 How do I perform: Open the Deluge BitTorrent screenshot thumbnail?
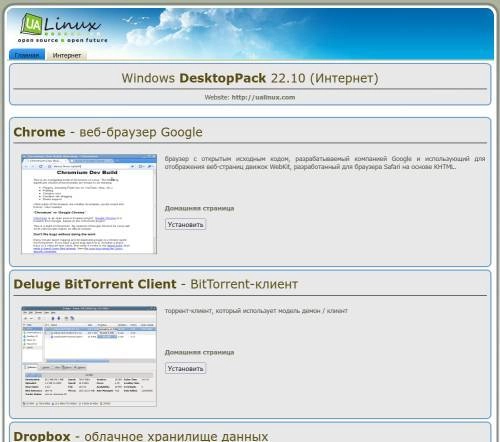[89, 356]
